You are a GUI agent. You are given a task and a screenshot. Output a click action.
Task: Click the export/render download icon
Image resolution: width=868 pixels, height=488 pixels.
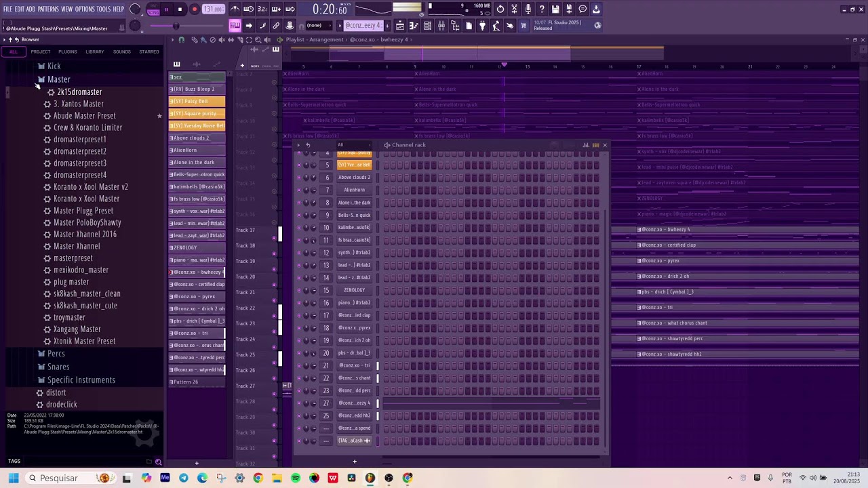(596, 9)
